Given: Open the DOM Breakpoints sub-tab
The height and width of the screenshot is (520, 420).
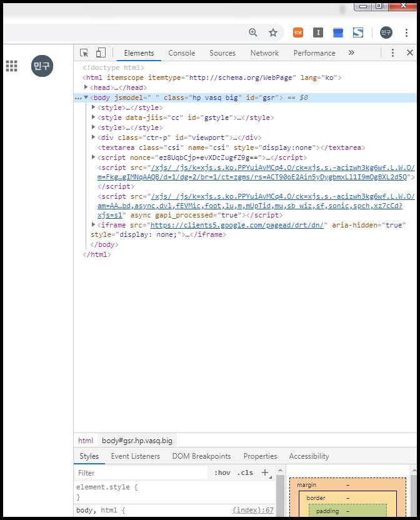Looking at the screenshot, I should coord(201,456).
